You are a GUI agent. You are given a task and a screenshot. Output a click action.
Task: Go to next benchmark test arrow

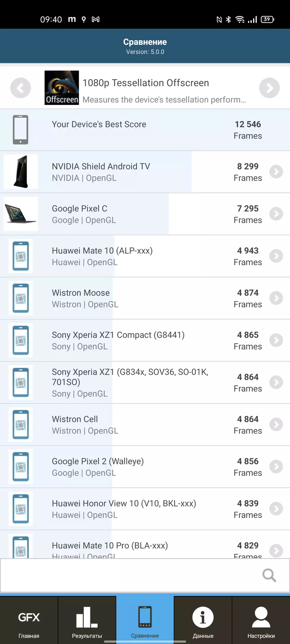269,88
